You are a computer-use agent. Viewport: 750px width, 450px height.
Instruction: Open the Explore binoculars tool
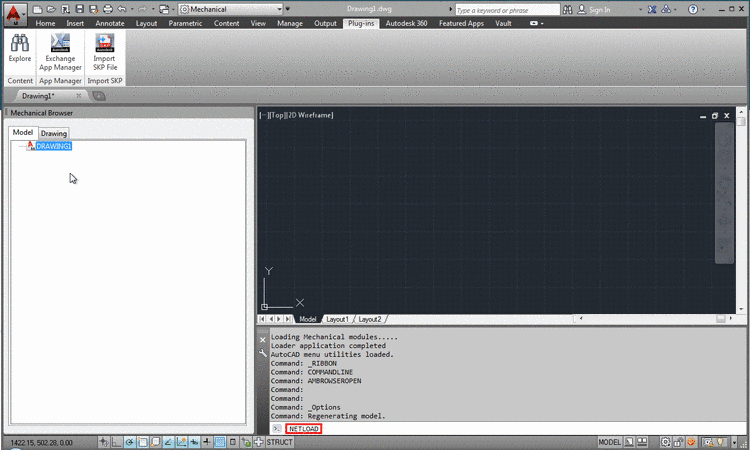pyautogui.click(x=20, y=48)
